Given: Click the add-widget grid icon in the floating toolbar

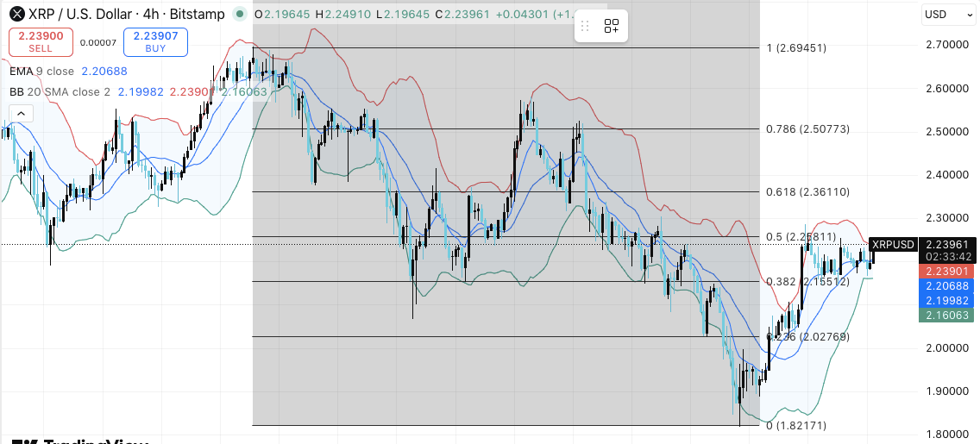Looking at the screenshot, I should tap(612, 26).
